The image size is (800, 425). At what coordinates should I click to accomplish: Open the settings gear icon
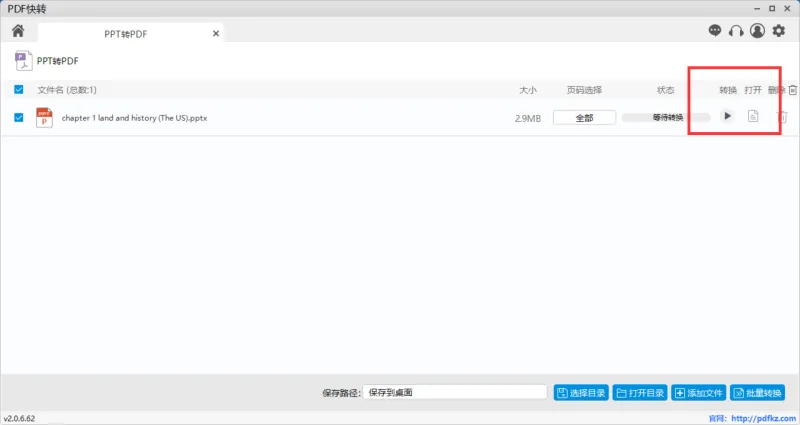(779, 31)
